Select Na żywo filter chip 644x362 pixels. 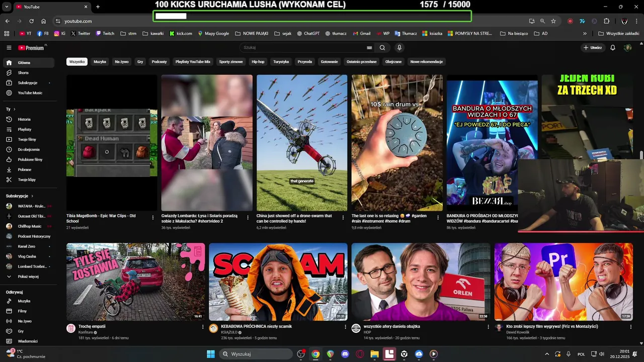click(122, 62)
